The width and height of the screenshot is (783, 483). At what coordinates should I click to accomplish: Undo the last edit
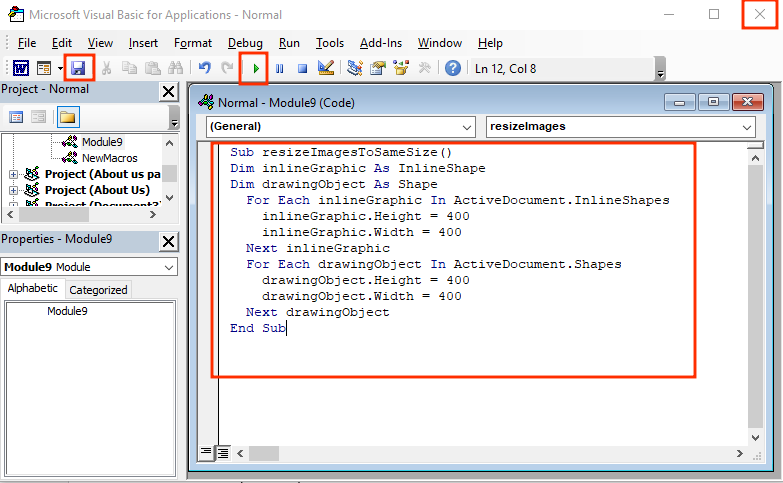coord(204,68)
